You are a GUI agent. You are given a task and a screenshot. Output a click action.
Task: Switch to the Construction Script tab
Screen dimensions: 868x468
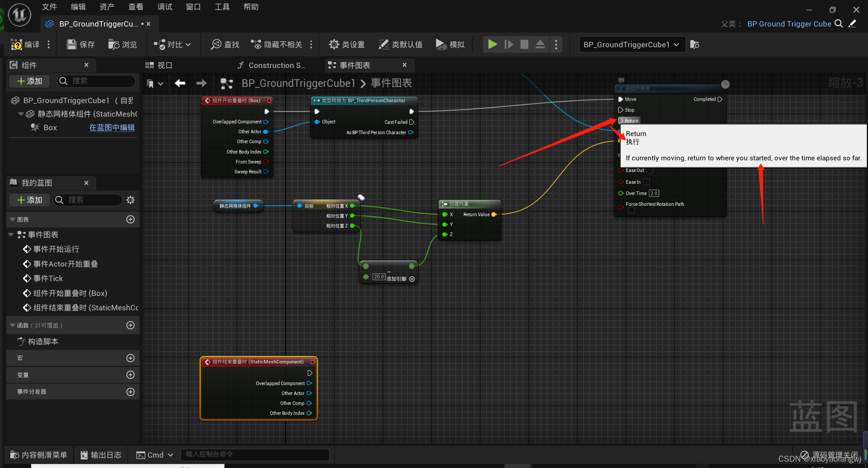tap(272, 65)
